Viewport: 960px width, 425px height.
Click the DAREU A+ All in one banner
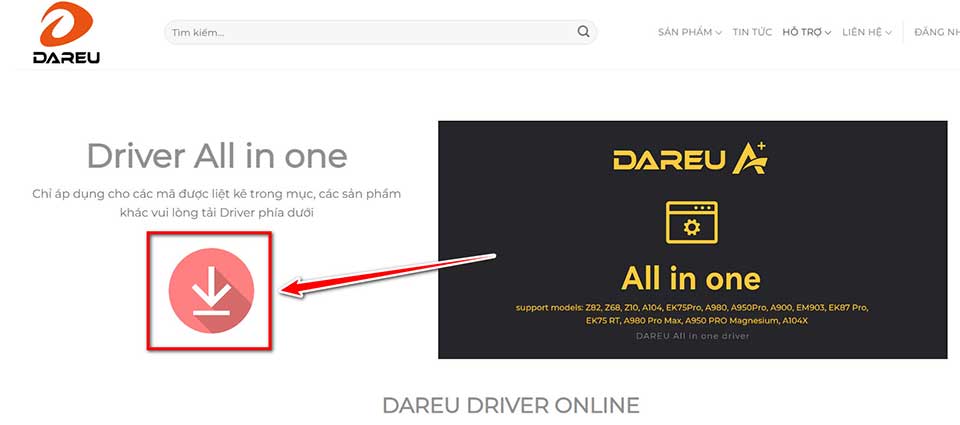[x=692, y=239]
